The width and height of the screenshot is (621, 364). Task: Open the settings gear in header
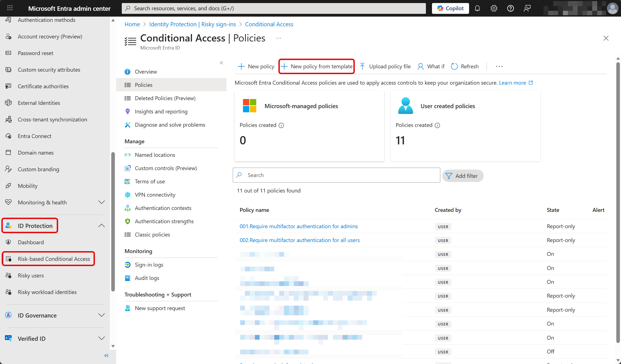(494, 8)
